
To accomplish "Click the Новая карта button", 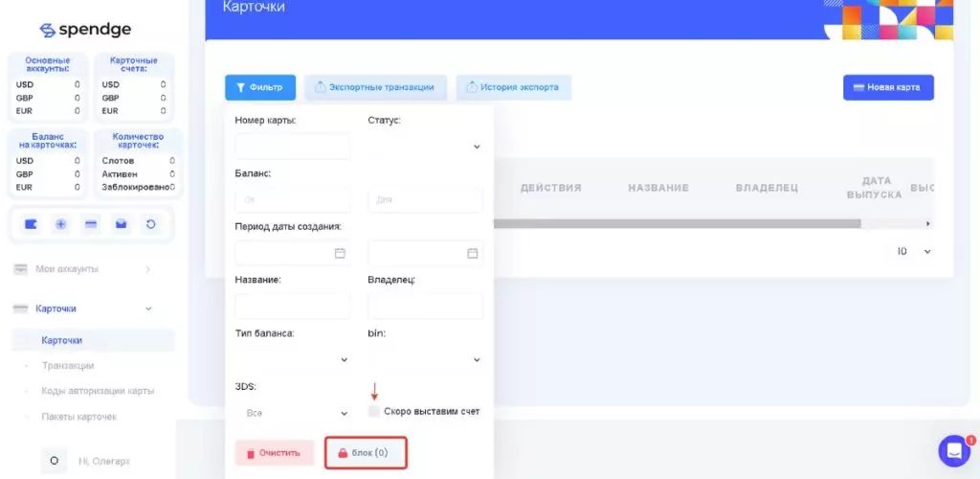I will tap(888, 87).
